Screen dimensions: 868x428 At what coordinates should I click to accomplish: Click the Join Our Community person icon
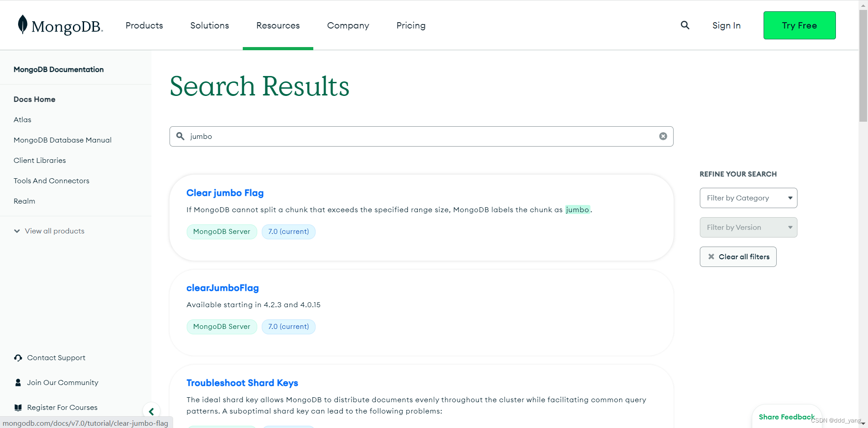(18, 382)
